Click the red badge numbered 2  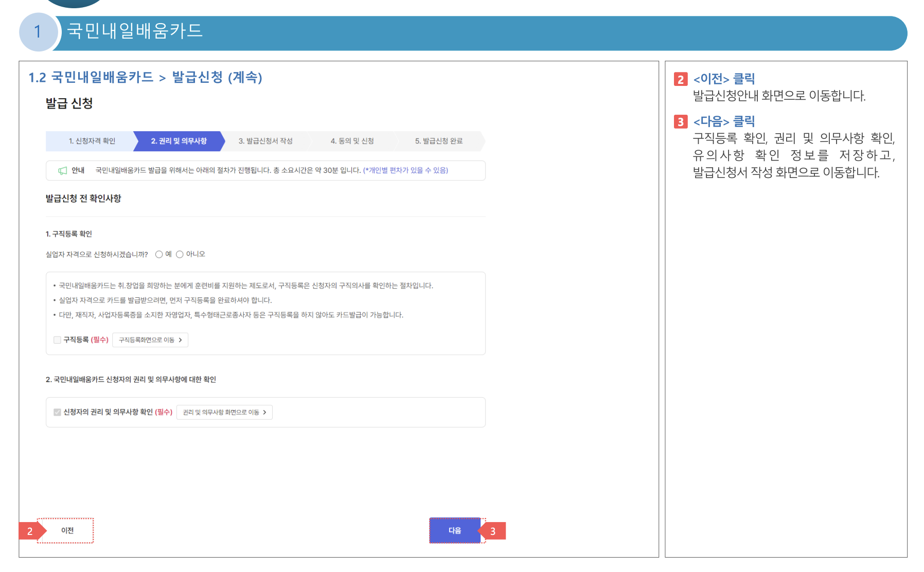pyautogui.click(x=30, y=530)
